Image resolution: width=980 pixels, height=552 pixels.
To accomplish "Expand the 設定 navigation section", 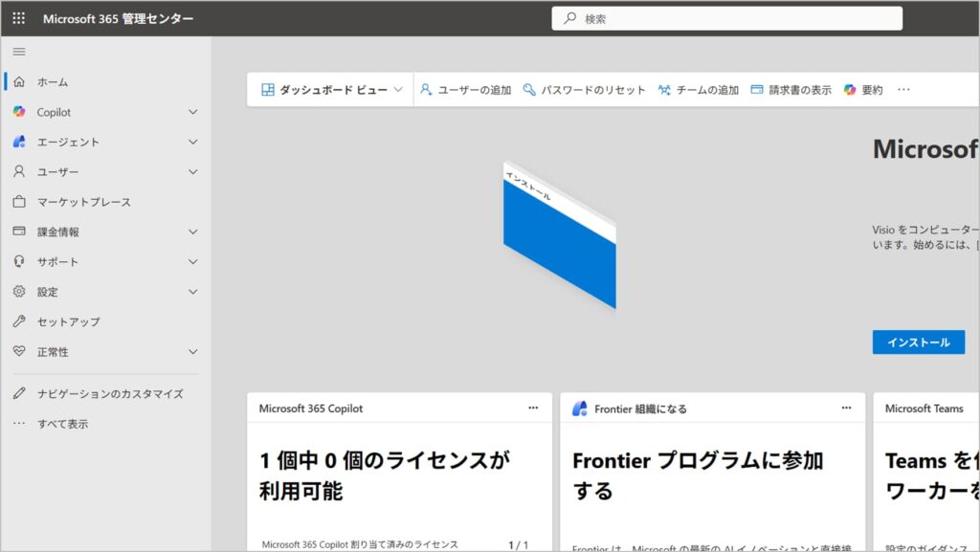I will click(192, 292).
